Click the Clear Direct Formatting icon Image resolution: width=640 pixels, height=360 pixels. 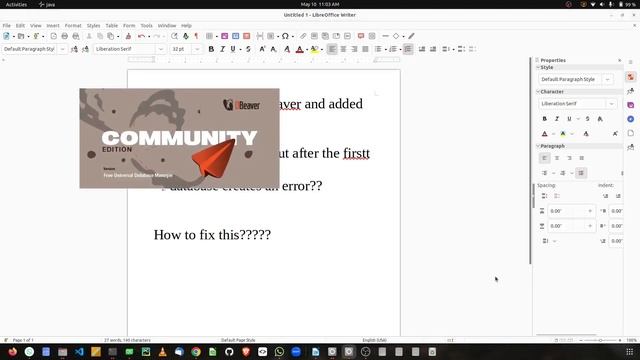tap(287, 49)
